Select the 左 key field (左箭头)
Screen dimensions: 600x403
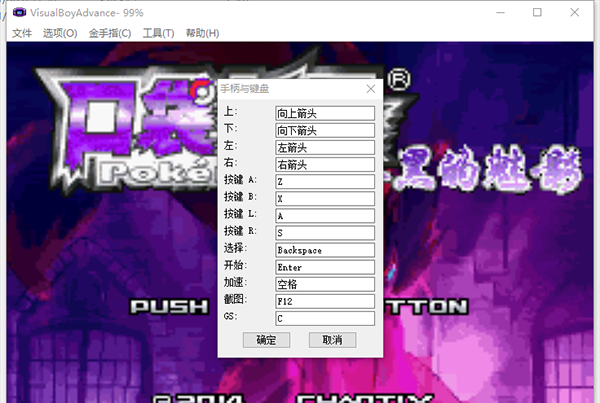pos(325,148)
